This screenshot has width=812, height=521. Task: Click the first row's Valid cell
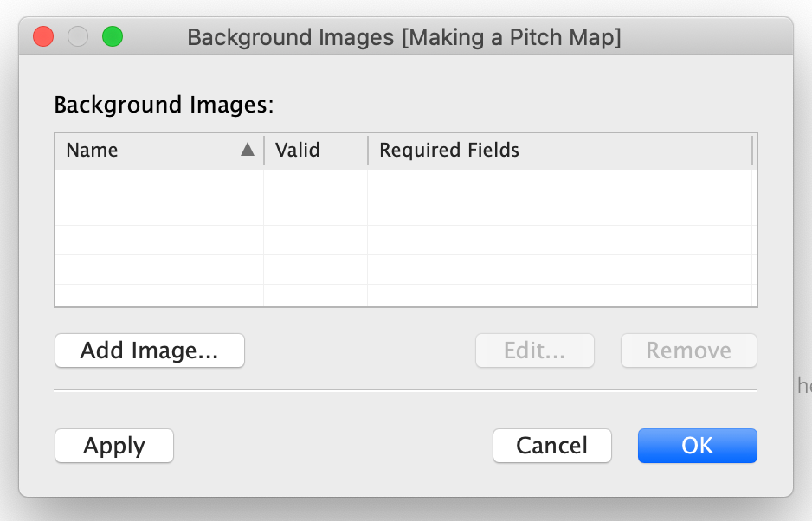coord(316,183)
